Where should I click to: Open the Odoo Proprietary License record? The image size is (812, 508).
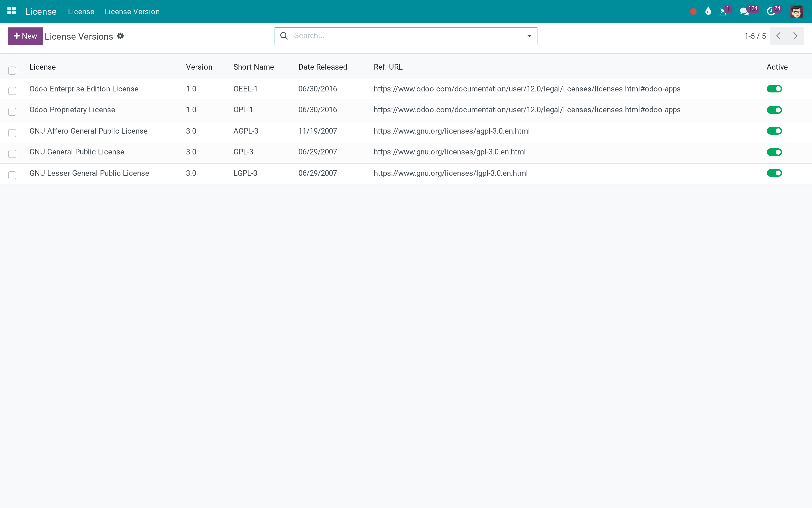pyautogui.click(x=72, y=109)
